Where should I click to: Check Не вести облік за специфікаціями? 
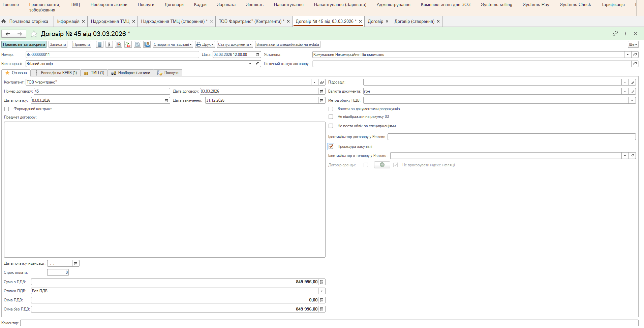tap(331, 126)
